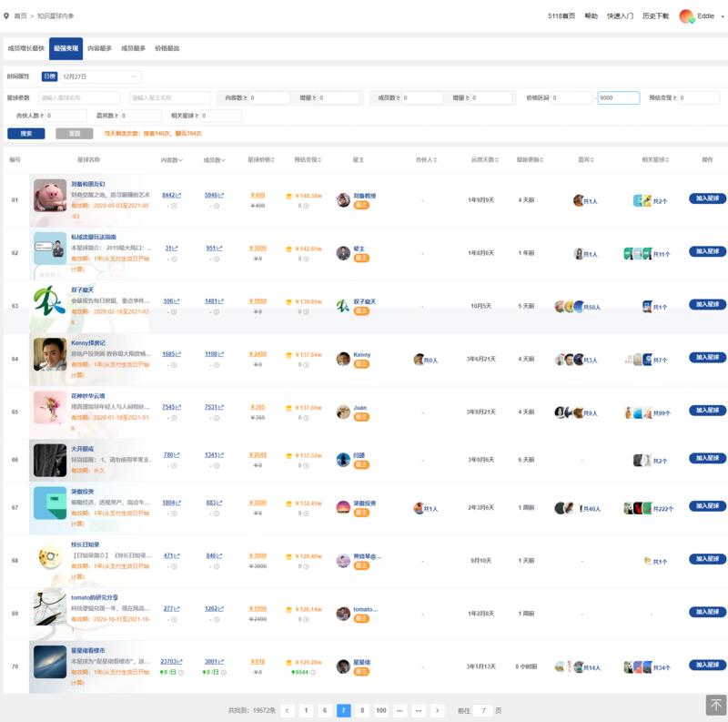
Task: Click the location pin icon beside 首页
Action: (x=7, y=16)
